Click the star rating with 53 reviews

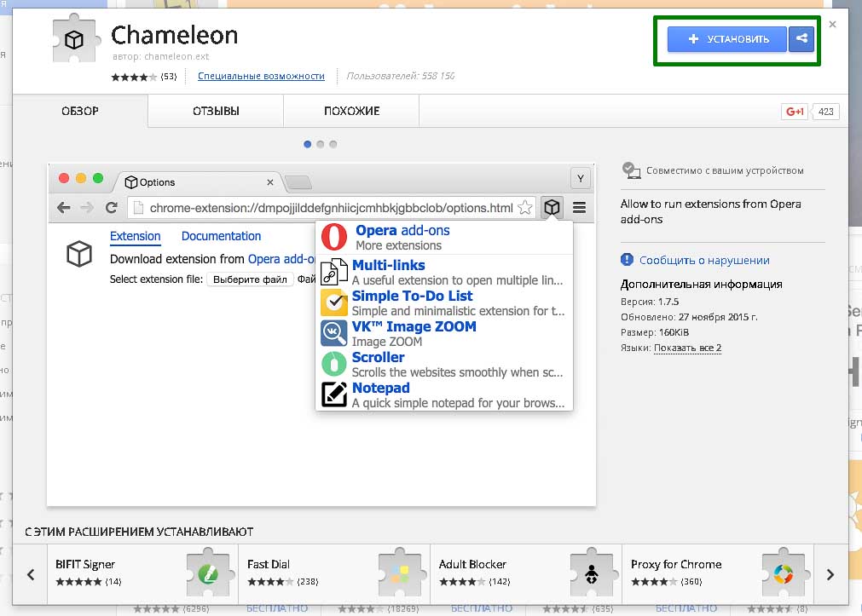click(x=143, y=77)
